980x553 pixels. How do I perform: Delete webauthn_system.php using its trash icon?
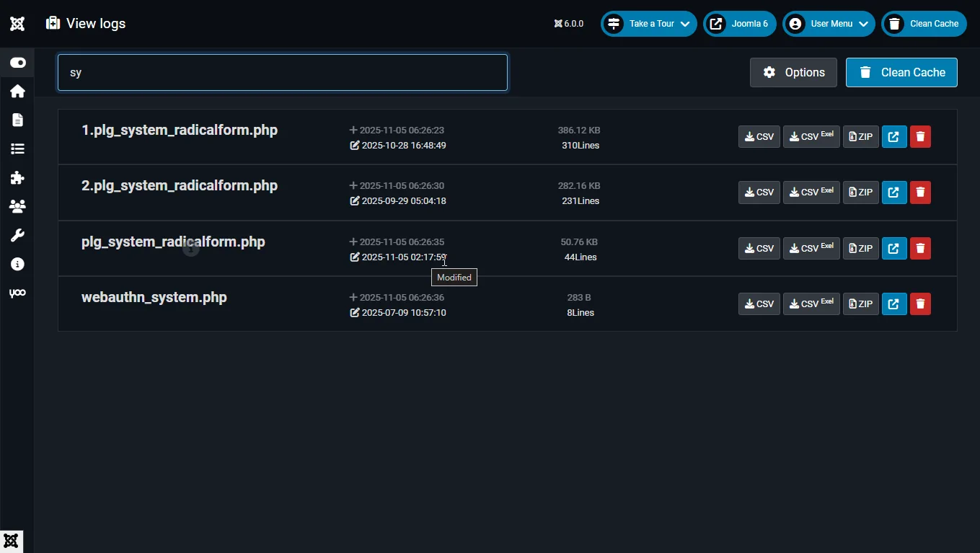point(920,304)
